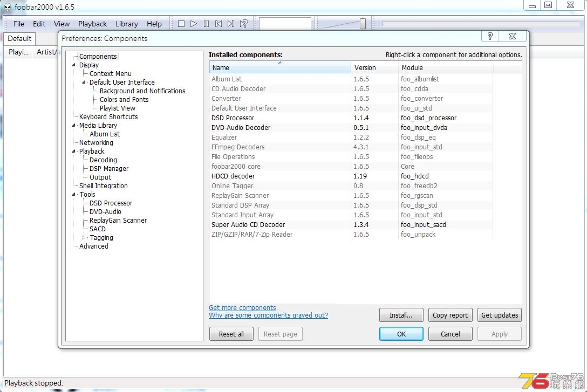The width and height of the screenshot is (587, 392).
Task: Click the Next track button
Action: click(231, 24)
